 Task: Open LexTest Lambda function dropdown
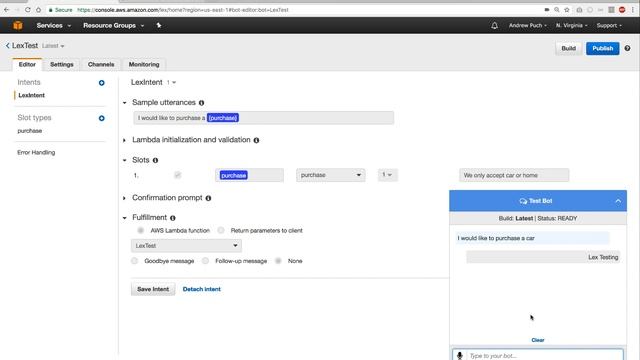[186, 246]
